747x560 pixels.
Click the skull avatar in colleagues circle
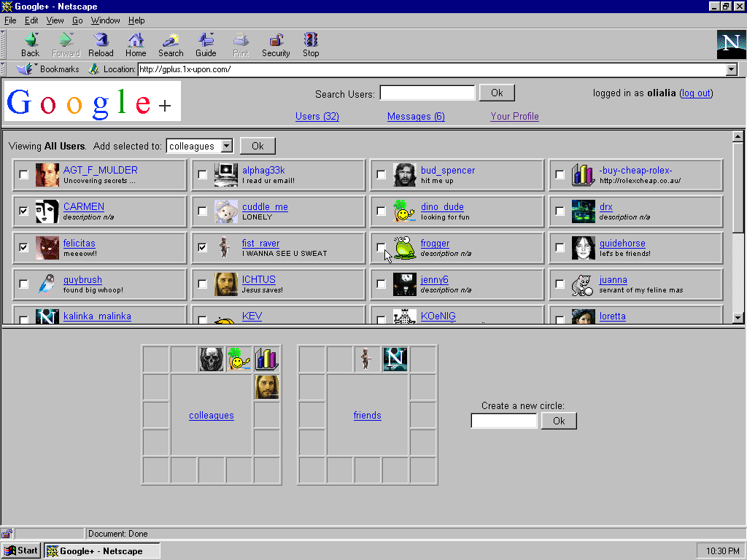click(x=212, y=359)
